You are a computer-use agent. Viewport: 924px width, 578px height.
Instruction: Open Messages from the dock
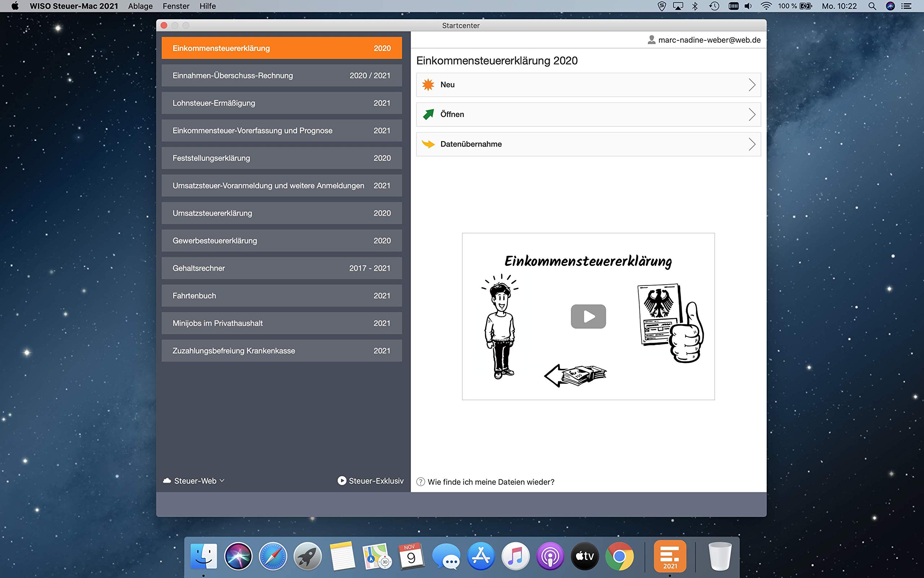[x=446, y=557]
